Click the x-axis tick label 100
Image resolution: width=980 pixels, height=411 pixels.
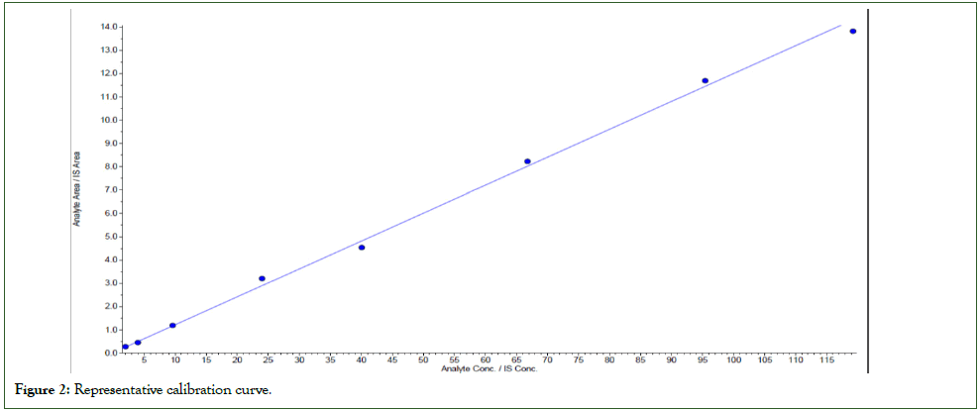(733, 361)
